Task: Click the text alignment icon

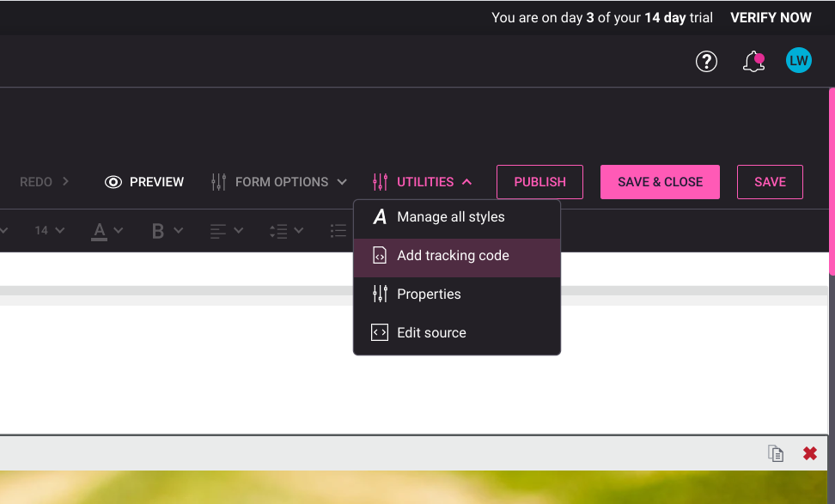Action: pos(218,231)
